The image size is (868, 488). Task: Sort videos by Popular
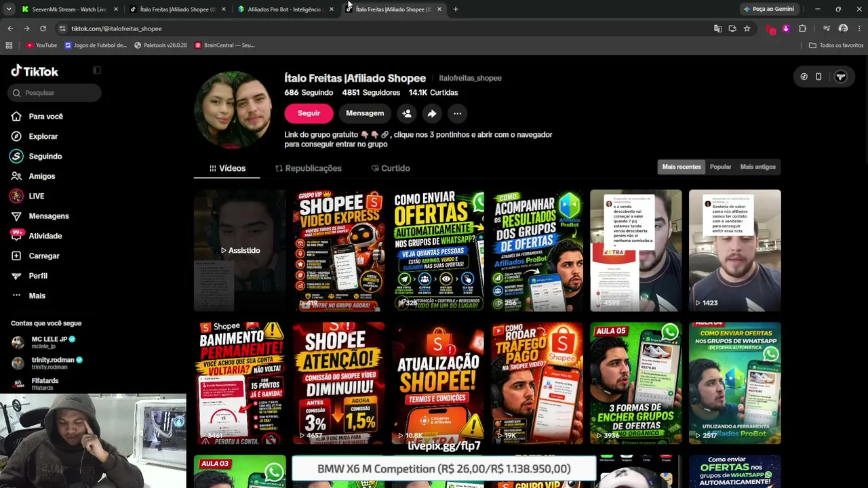tap(720, 167)
